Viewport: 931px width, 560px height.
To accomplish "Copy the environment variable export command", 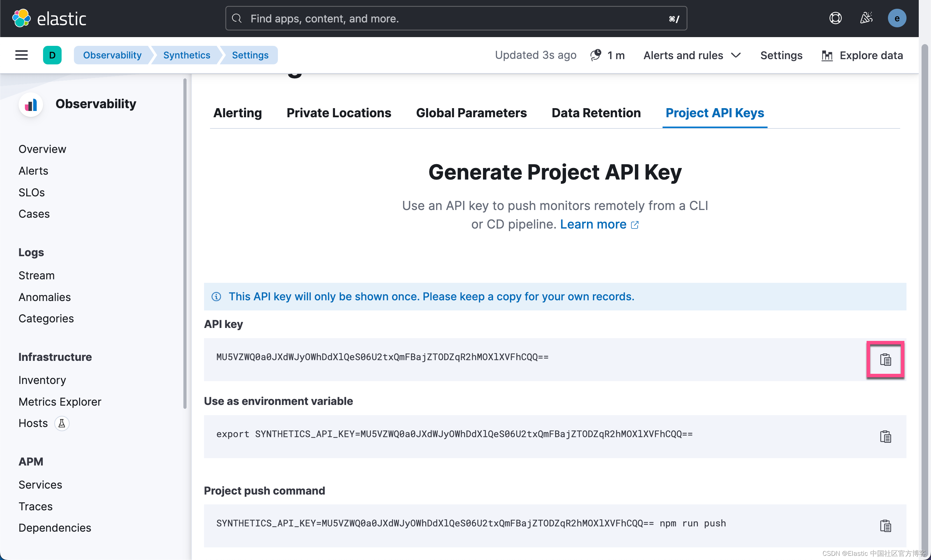I will tap(885, 436).
